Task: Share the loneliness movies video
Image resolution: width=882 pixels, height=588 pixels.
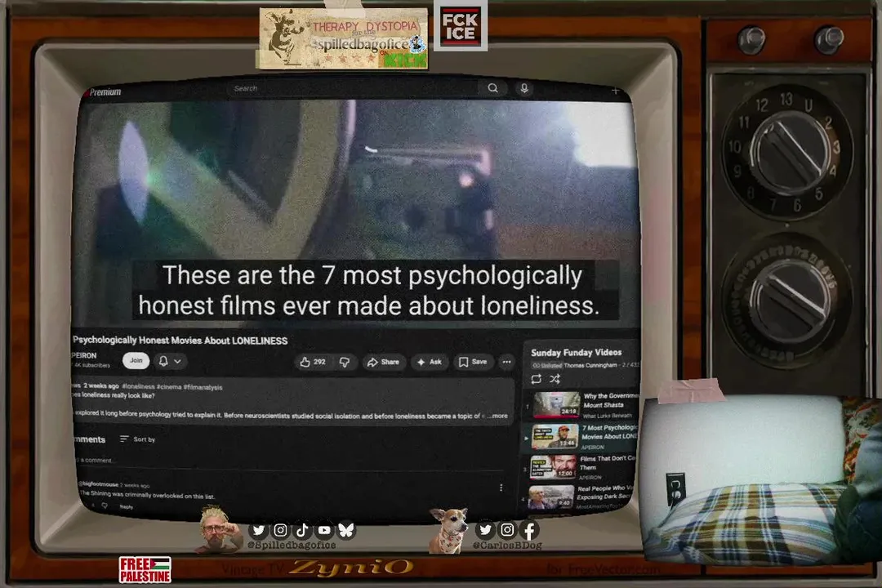Action: point(383,362)
